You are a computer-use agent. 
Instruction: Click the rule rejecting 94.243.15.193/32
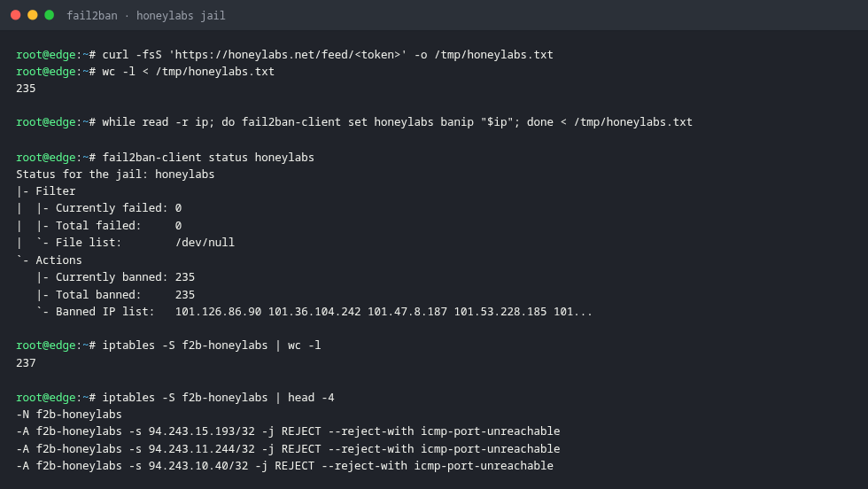[288, 431]
